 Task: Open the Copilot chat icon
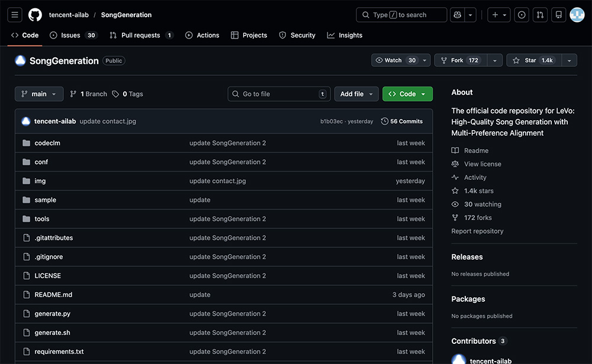457,15
